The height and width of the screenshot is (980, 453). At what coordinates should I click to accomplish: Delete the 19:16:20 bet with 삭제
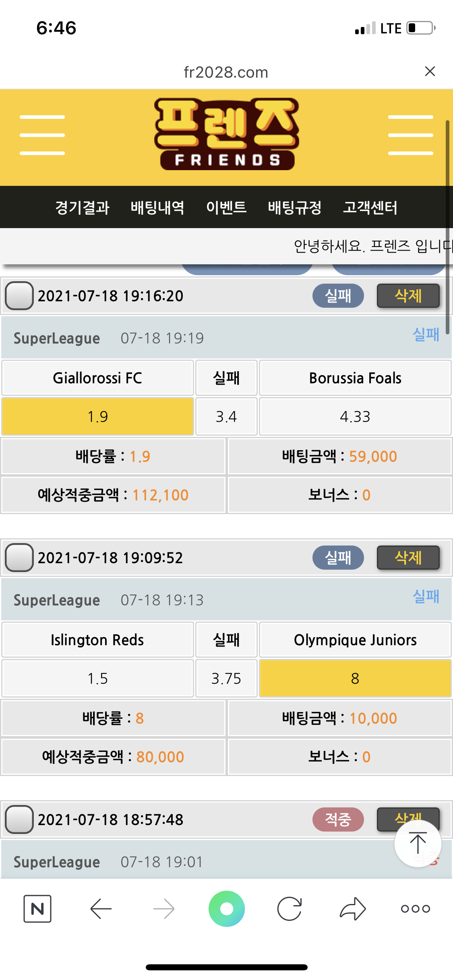pyautogui.click(x=408, y=296)
